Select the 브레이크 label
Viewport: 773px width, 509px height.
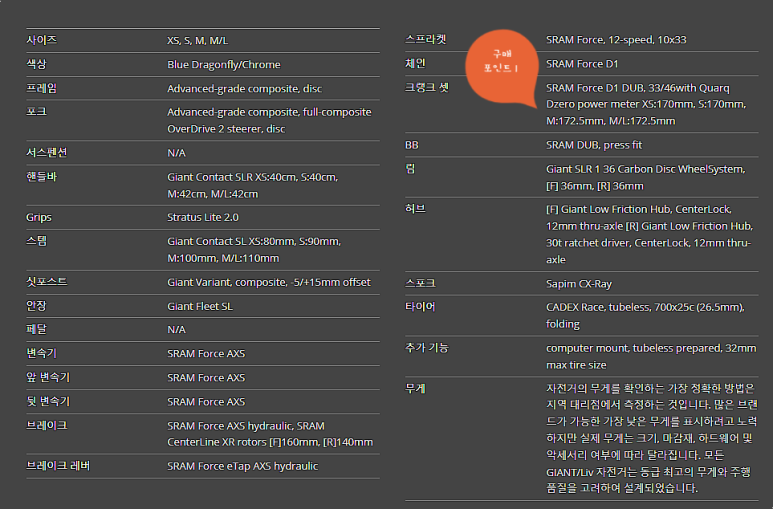click(46, 425)
